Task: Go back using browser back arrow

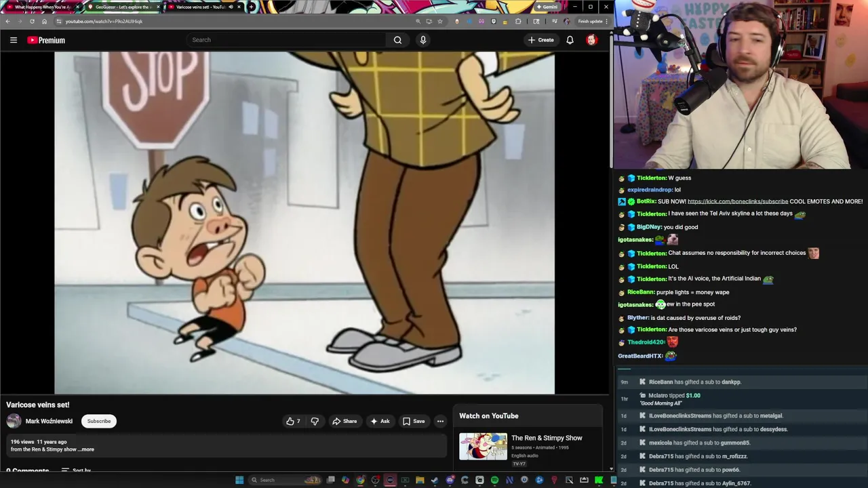Action: [7, 21]
